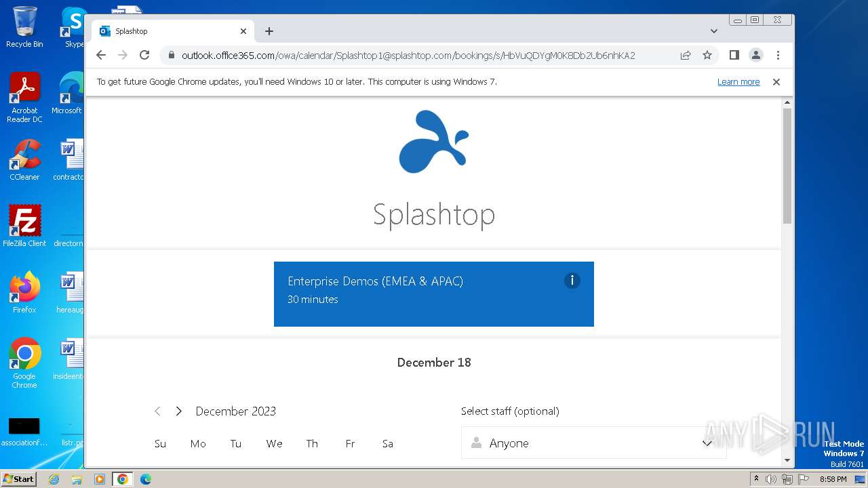Dismiss the Chrome update notification bar
The width and height of the screenshot is (868, 488).
(x=776, y=82)
